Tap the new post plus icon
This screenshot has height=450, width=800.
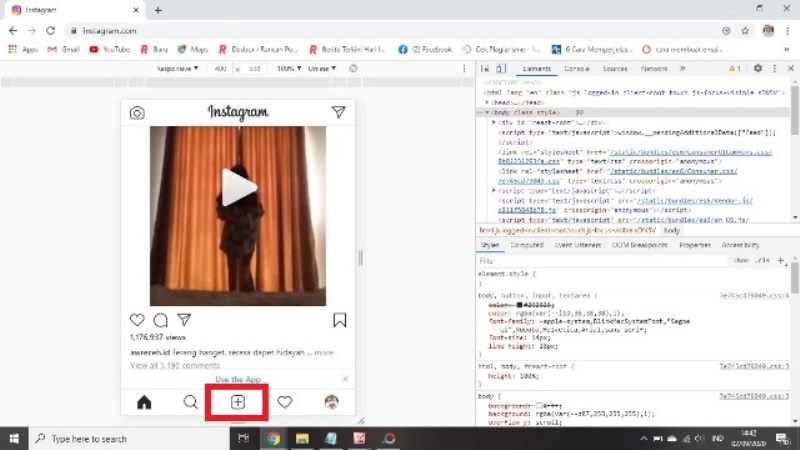coord(238,402)
